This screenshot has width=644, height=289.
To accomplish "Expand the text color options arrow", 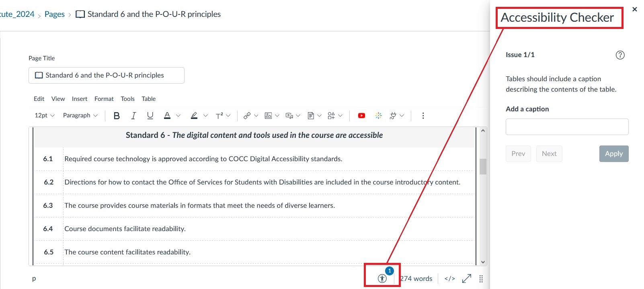I will 178,116.
